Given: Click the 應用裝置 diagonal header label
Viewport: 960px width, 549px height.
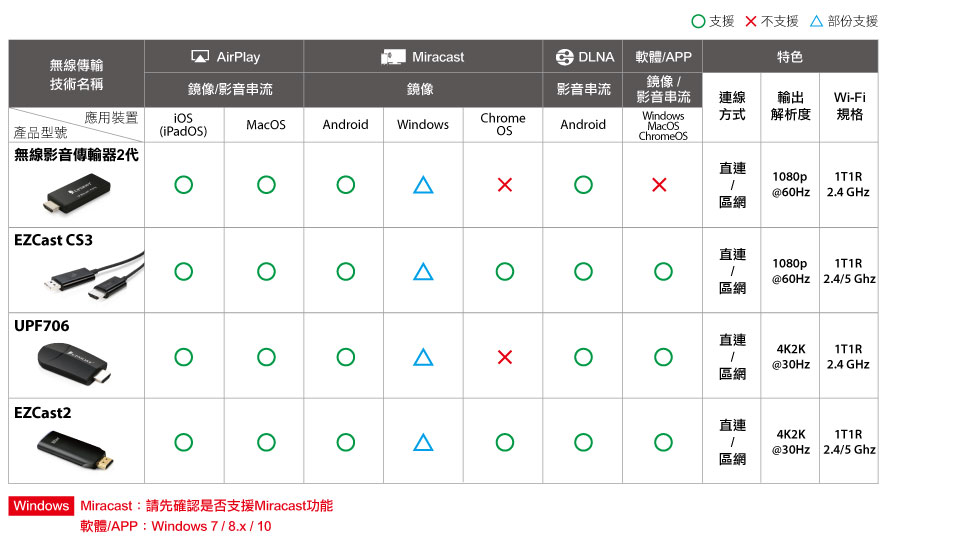Looking at the screenshot, I should pyautogui.click(x=111, y=118).
